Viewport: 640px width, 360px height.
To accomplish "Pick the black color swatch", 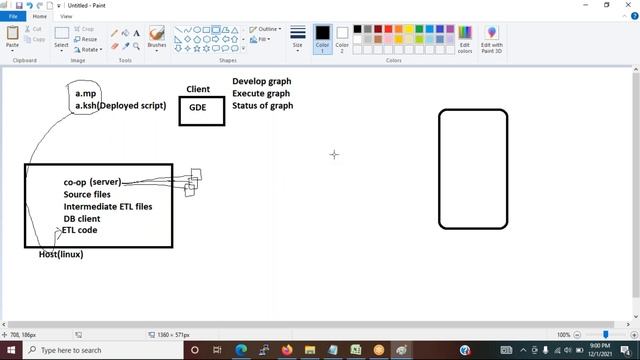I will pos(358,29).
